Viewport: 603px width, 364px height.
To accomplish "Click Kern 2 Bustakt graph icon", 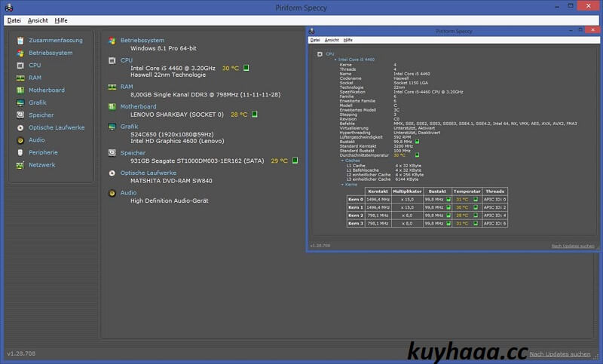I will (448, 216).
